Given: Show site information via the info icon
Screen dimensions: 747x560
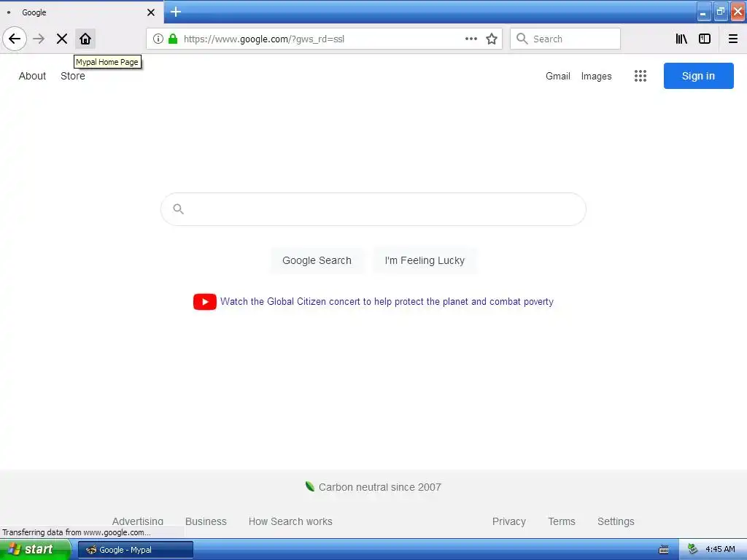Looking at the screenshot, I should 158,39.
